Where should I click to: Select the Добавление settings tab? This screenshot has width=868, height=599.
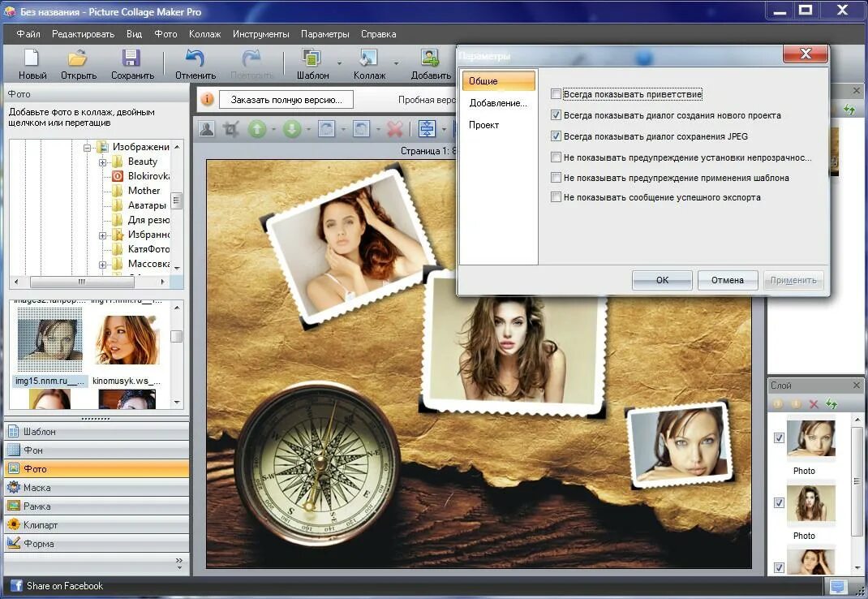click(x=498, y=103)
